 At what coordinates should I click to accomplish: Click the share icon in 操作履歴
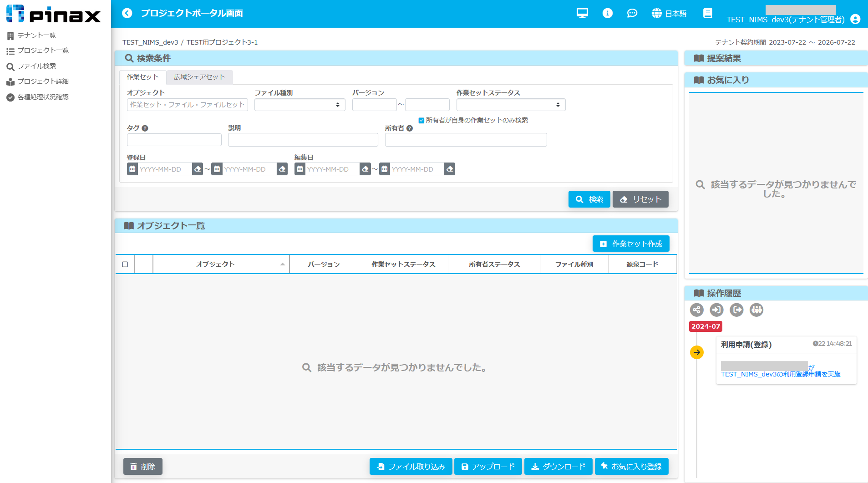(697, 310)
